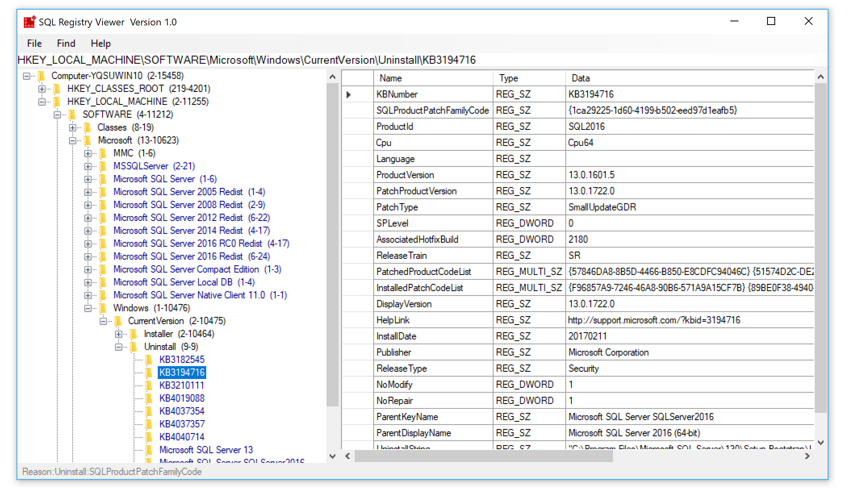Image resolution: width=847 pixels, height=504 pixels.
Task: Select the KB4019088 tree item
Action: click(x=182, y=398)
